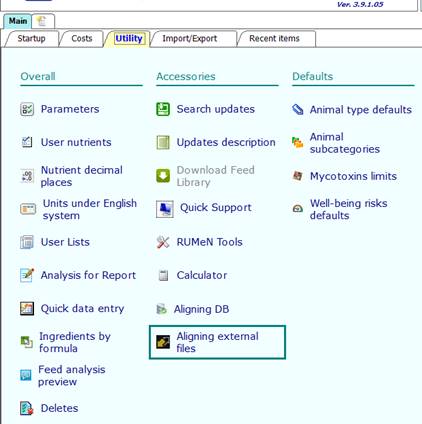Image resolution: width=422 pixels, height=424 pixels.
Task: Click the Deletes document icon
Action: (26, 408)
